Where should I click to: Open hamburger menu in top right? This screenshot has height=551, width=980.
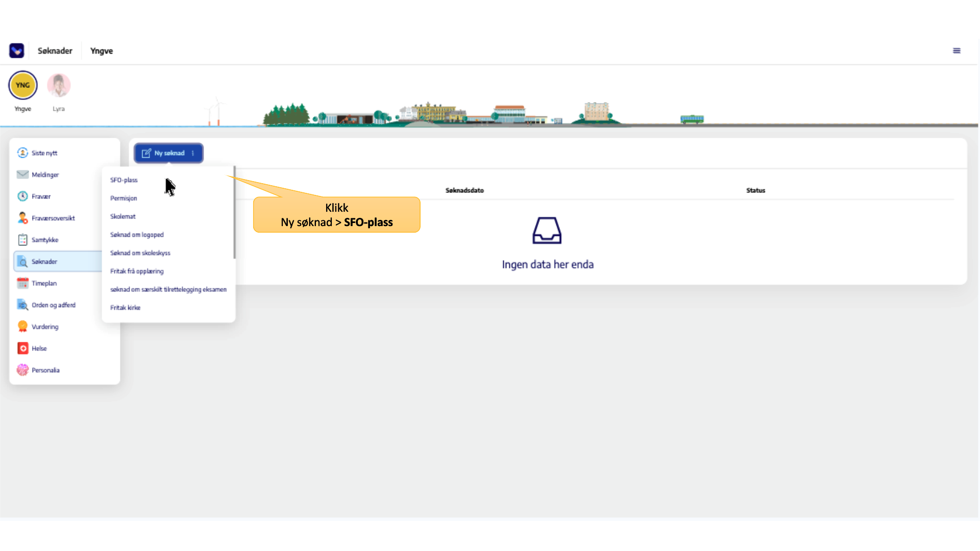point(957,51)
